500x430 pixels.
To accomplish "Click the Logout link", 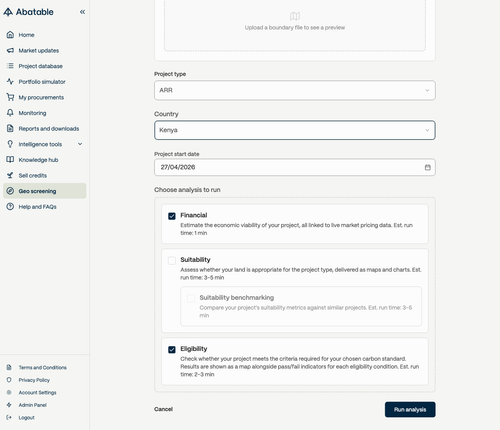I will (26, 417).
